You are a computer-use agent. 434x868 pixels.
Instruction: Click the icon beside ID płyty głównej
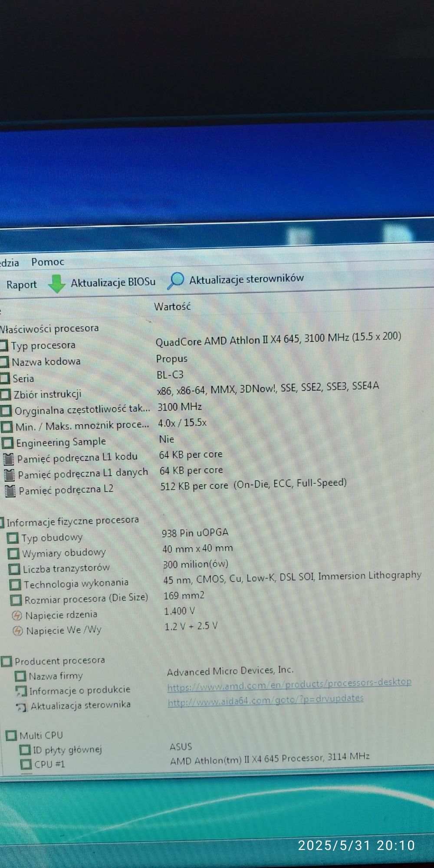[x=26, y=750]
